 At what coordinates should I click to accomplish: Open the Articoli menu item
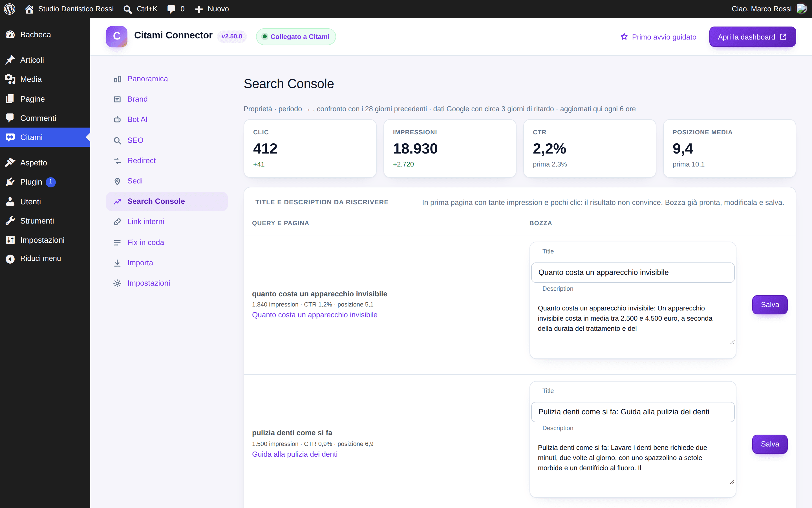[45, 60]
